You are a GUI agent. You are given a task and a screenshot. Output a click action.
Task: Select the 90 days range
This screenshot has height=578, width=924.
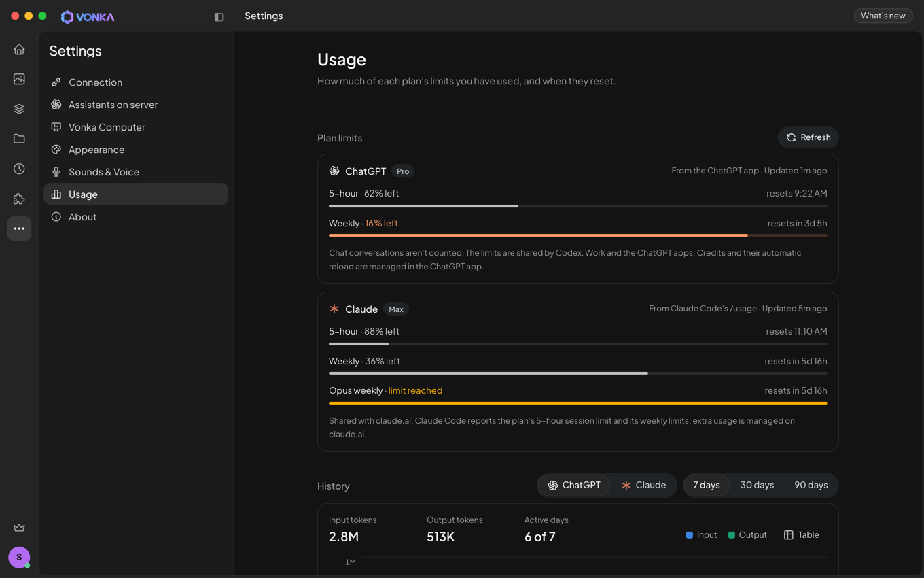811,486
